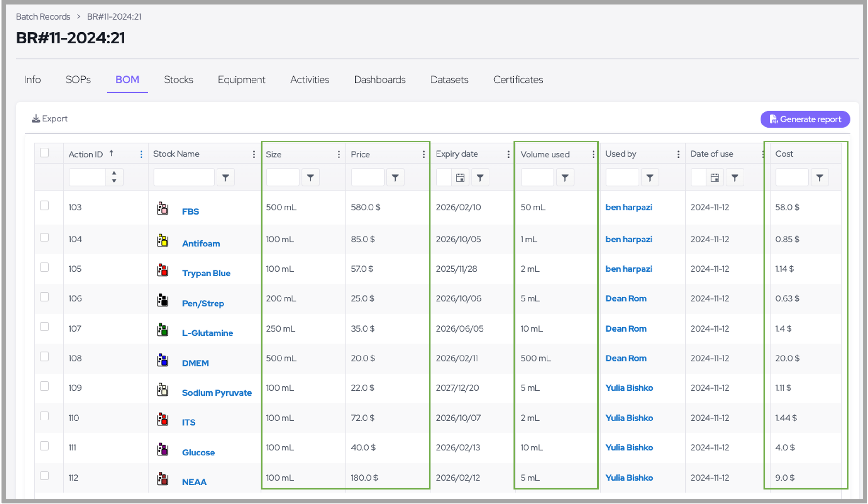Click the Export download icon

pyautogui.click(x=36, y=119)
